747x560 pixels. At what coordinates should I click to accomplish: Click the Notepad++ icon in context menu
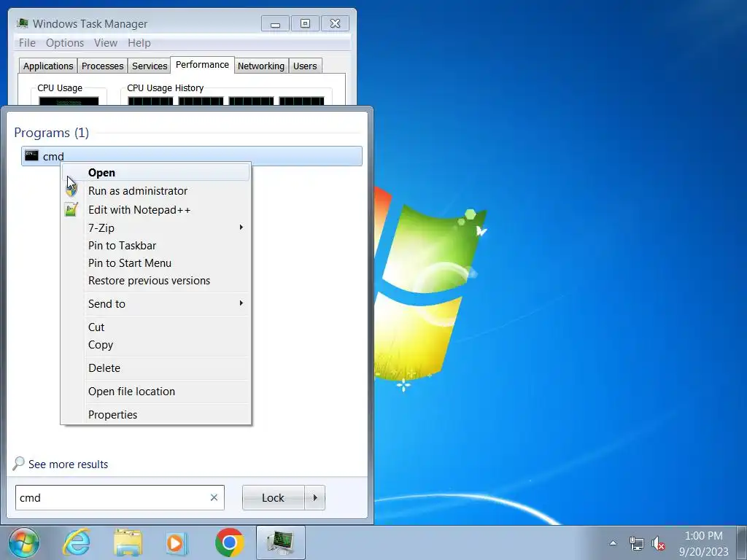(x=71, y=209)
